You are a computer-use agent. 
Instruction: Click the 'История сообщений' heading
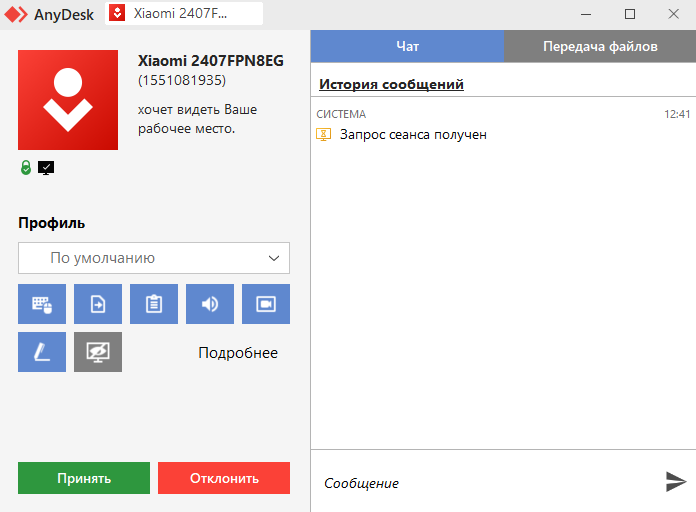391,84
